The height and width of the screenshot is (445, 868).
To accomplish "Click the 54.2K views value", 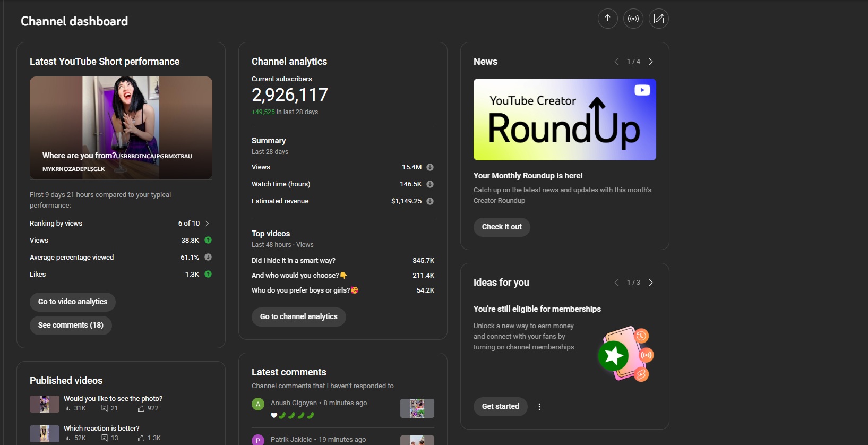I will coord(425,290).
